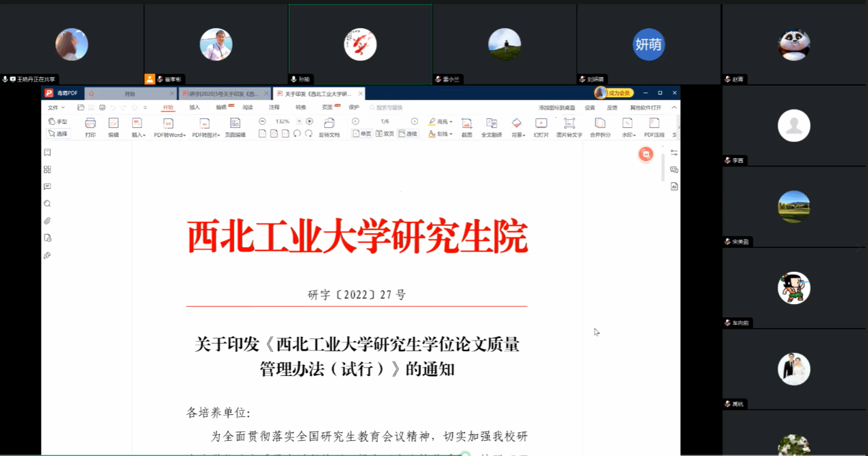
Task: Switch to 单页 single page view
Action: point(361,134)
